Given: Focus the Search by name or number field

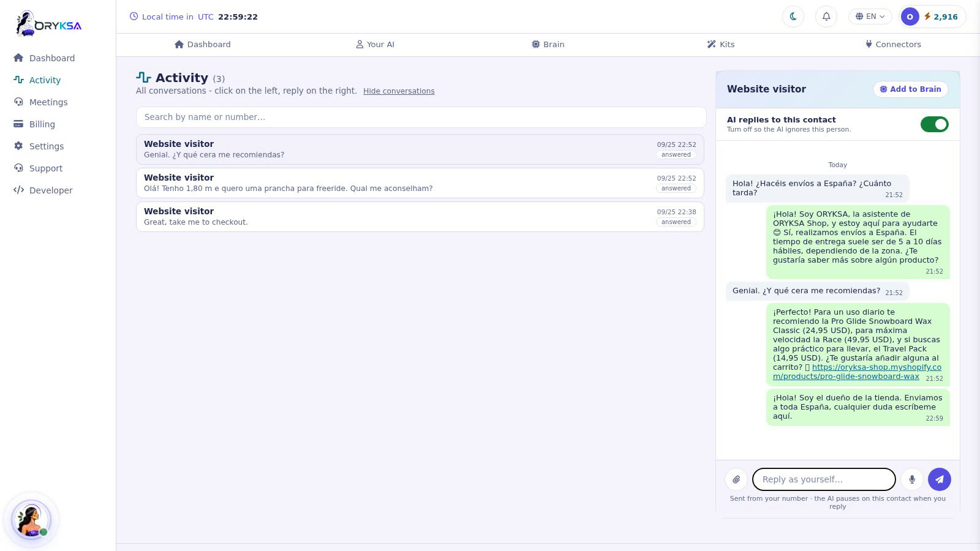Looking at the screenshot, I should pos(421,118).
